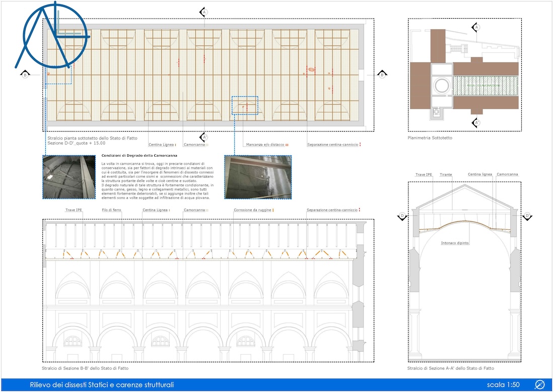Click marker A atop Planimetria Sottotetto
Viewport: 554px width, 392px height.
tap(477, 27)
